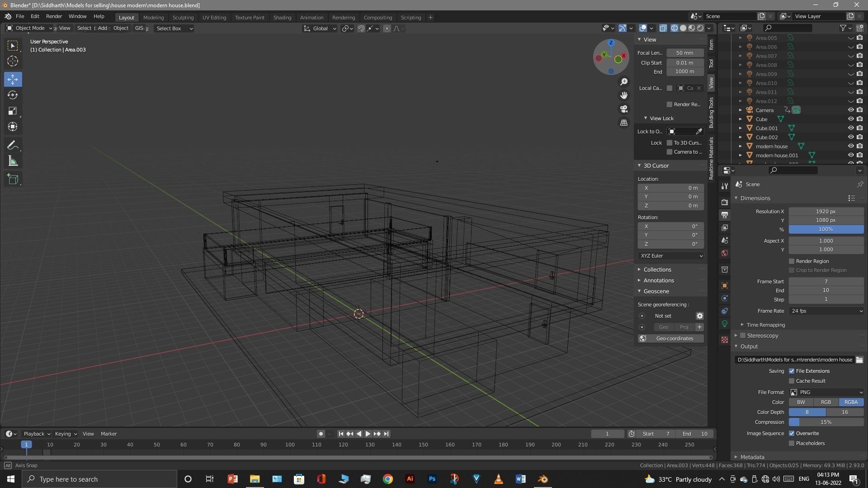Expand Metadata panel
The image size is (868, 488).
[x=752, y=457]
